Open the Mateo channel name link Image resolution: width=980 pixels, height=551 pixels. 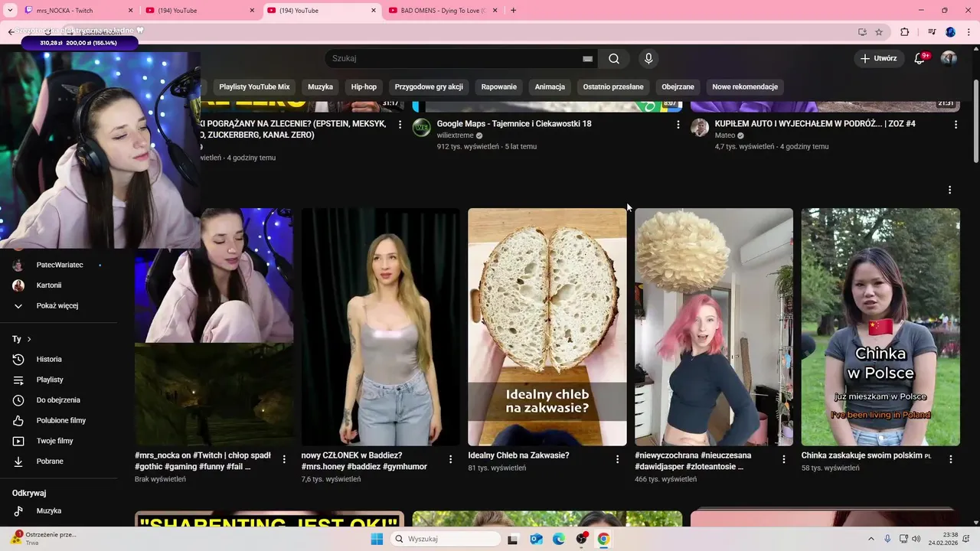click(x=724, y=135)
